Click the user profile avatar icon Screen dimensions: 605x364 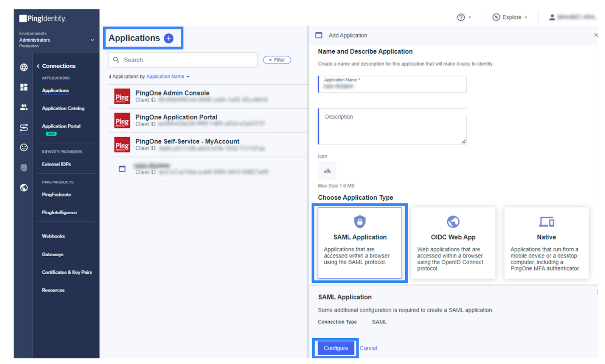pyautogui.click(x=552, y=17)
